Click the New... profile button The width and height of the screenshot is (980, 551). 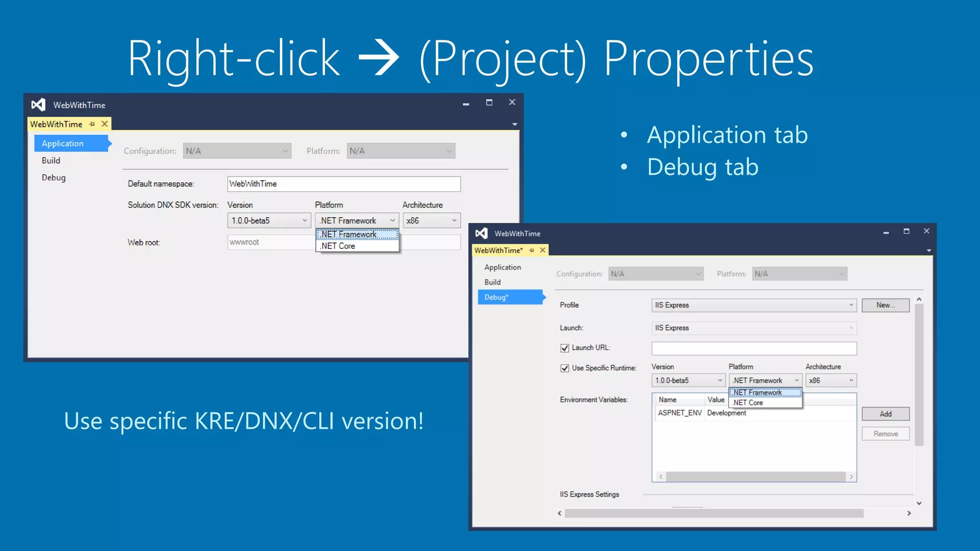886,305
